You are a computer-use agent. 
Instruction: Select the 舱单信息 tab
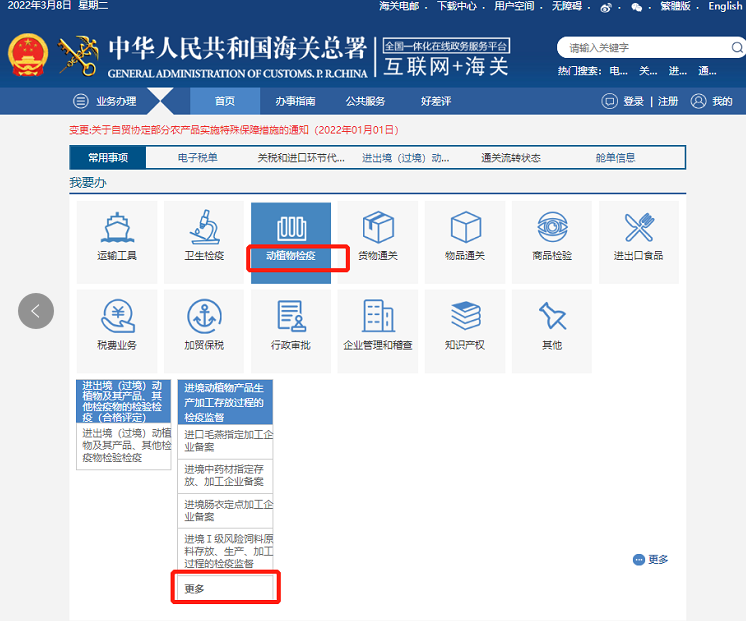[615, 158]
